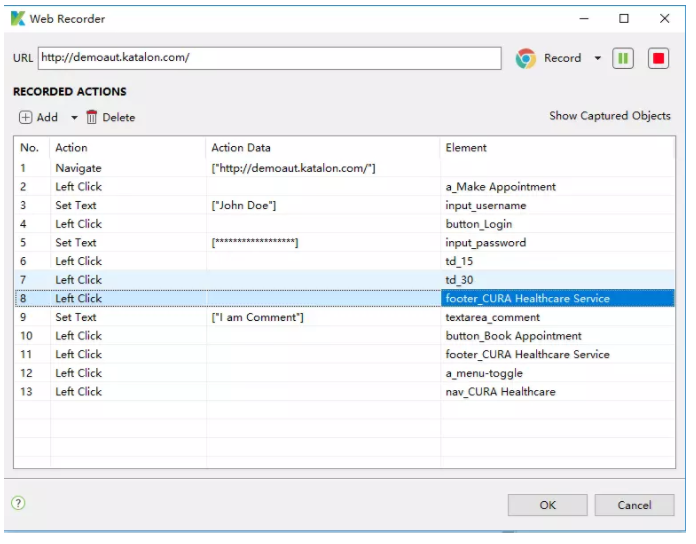
Task: Focus the URL input field
Action: tap(269, 58)
